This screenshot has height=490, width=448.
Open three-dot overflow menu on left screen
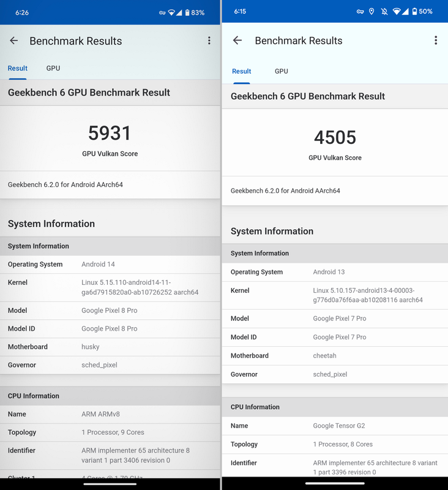click(209, 40)
